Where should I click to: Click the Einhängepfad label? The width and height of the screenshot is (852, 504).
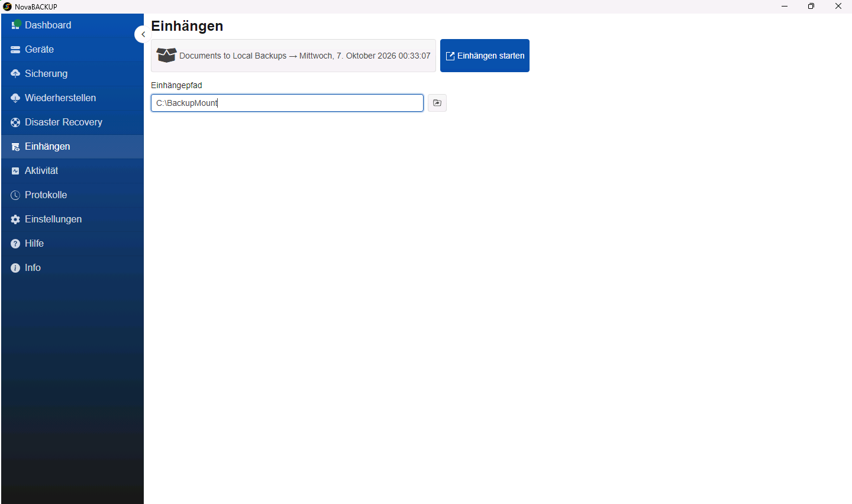point(176,85)
